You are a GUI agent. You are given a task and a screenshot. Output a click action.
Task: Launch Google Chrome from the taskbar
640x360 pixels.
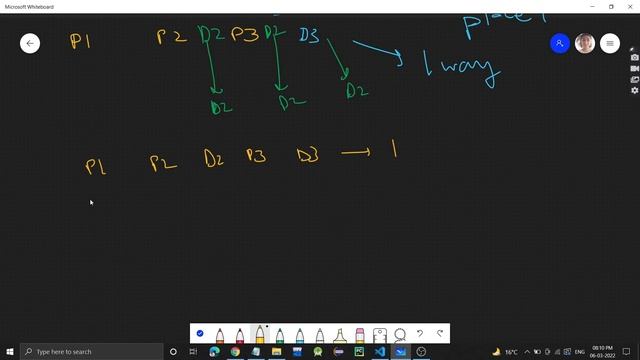point(235,351)
